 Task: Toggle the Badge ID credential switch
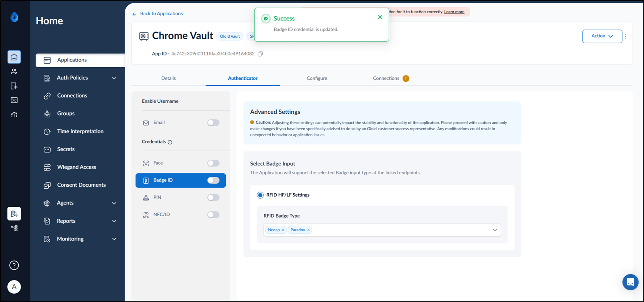coord(213,180)
